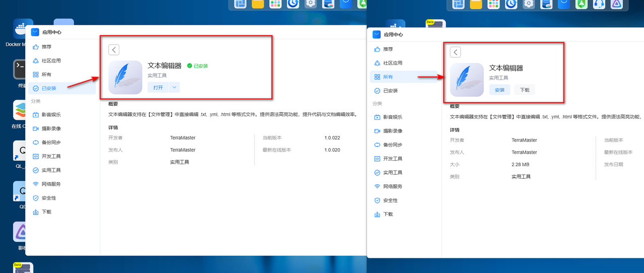This screenshot has width=644, height=273.
Task: Open headset support icon in right dock
Action: (599, 4)
